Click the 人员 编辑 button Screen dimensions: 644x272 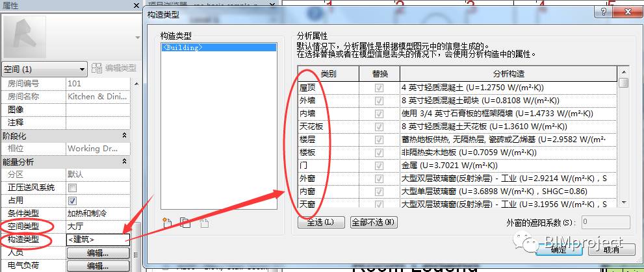(x=97, y=253)
